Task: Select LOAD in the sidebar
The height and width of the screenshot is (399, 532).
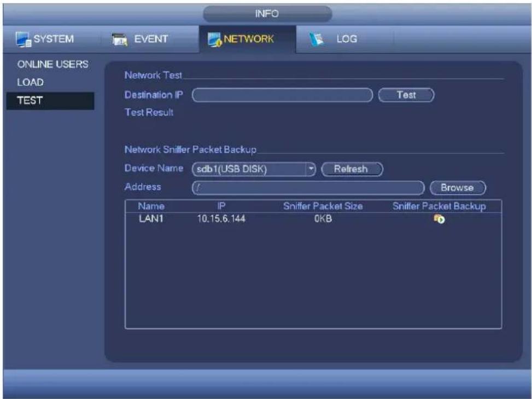Action: pyautogui.click(x=30, y=83)
